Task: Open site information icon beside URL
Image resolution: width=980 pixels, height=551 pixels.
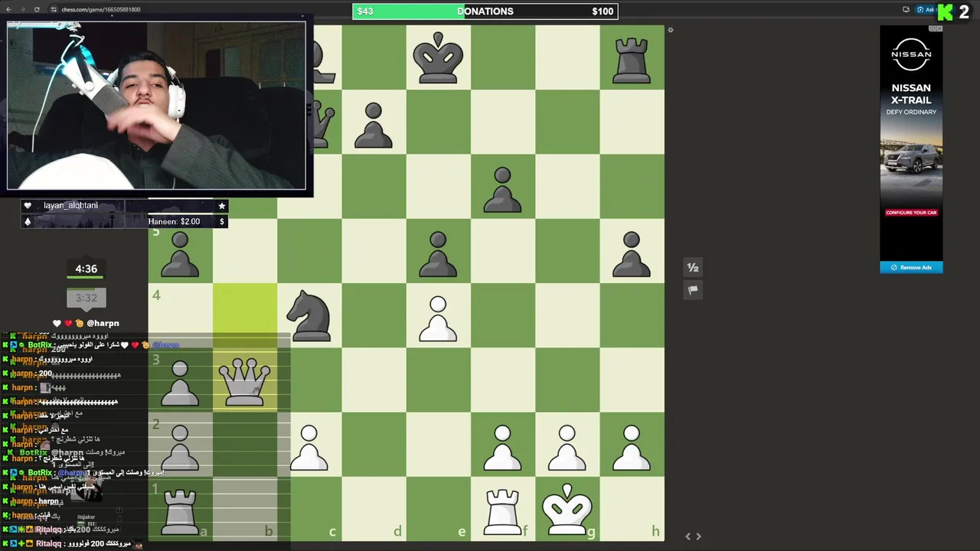Action: pyautogui.click(x=54, y=10)
